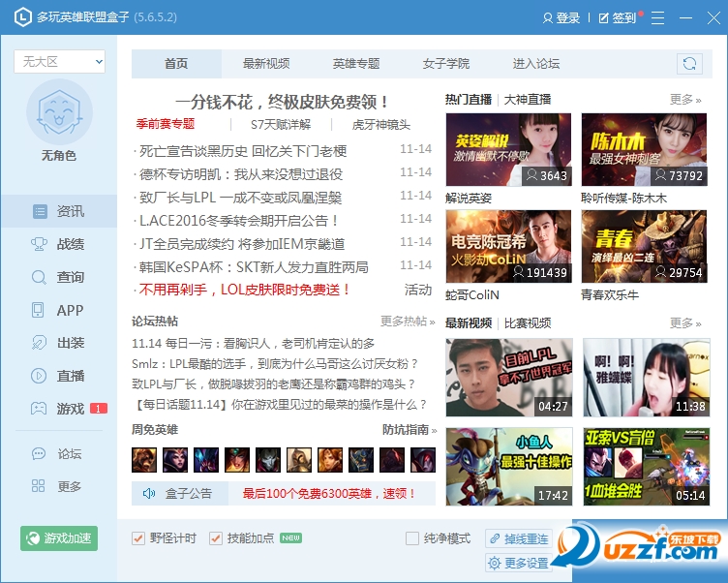Open the APP phone sidebar icon
Screen dimensions: 728x583
tap(38, 310)
